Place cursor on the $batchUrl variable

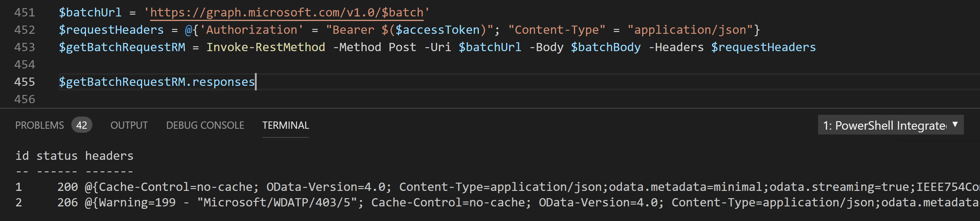click(90, 12)
